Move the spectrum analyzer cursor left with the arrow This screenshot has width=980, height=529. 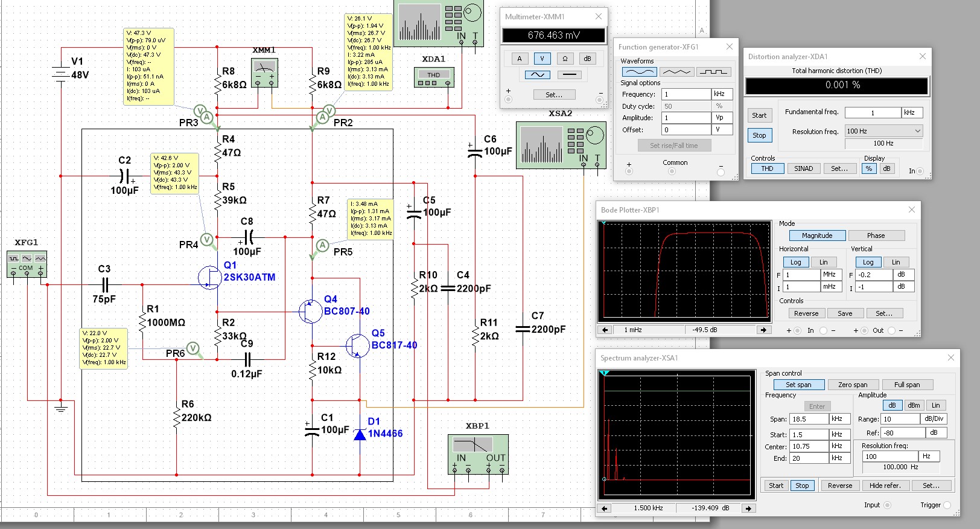pos(605,508)
